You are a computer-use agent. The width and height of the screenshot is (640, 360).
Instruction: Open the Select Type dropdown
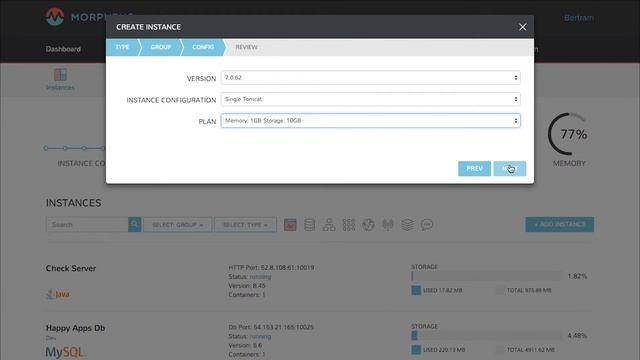(x=245, y=225)
